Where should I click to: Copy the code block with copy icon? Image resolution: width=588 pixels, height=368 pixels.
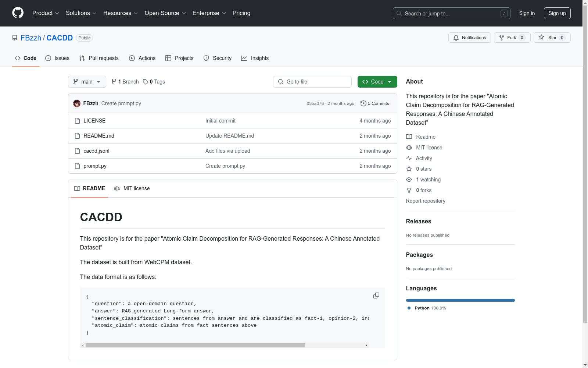(376, 296)
